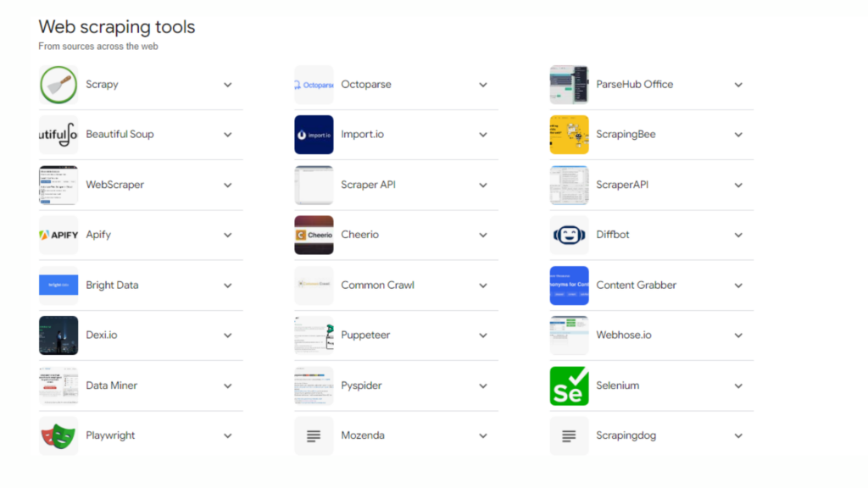The image size is (868, 488).
Task: Select the Cheerio logo thumbnail
Action: (x=314, y=235)
